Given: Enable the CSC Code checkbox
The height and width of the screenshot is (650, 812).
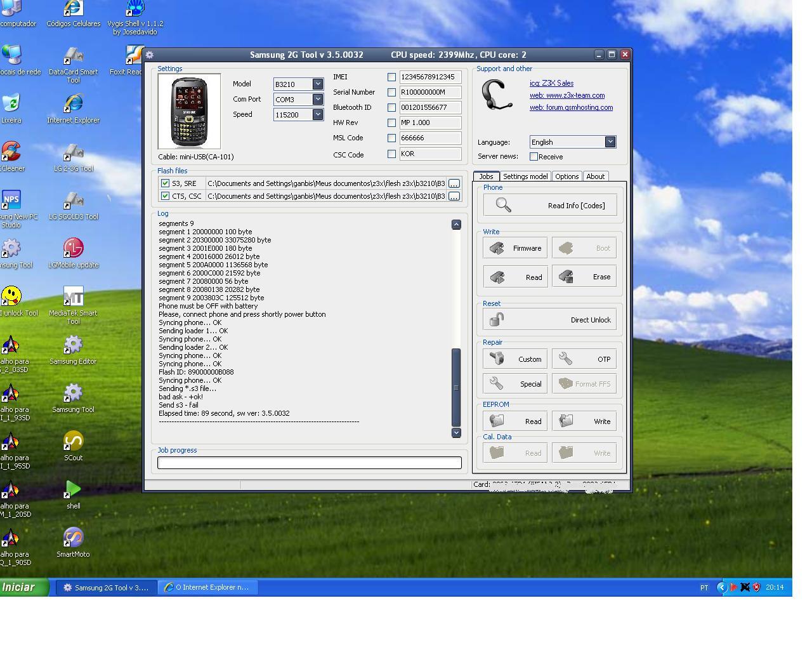Looking at the screenshot, I should point(391,154).
